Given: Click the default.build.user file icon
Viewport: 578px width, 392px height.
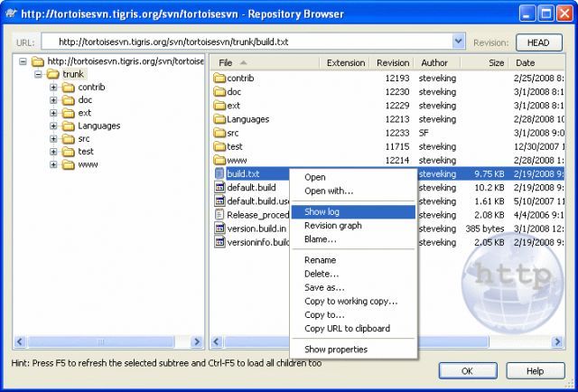Looking at the screenshot, I should point(219,201).
